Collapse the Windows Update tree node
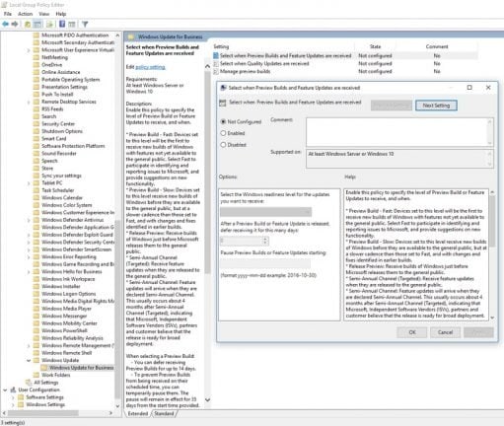 29,360
